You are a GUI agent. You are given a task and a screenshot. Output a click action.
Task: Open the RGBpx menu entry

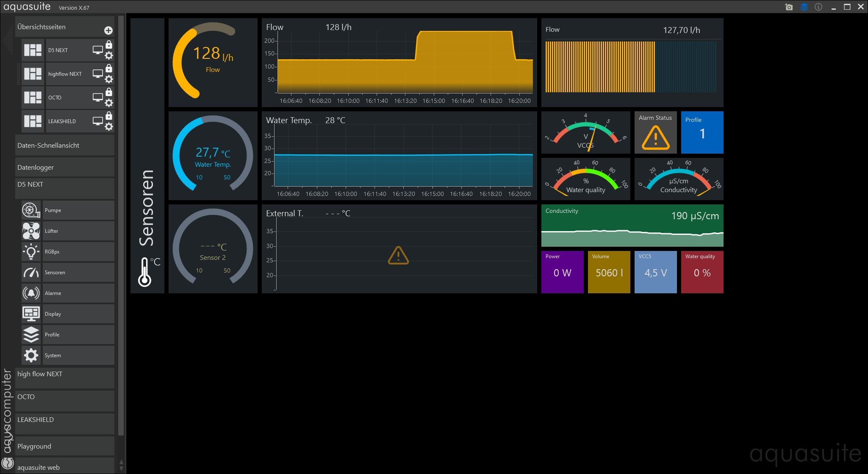pos(78,252)
